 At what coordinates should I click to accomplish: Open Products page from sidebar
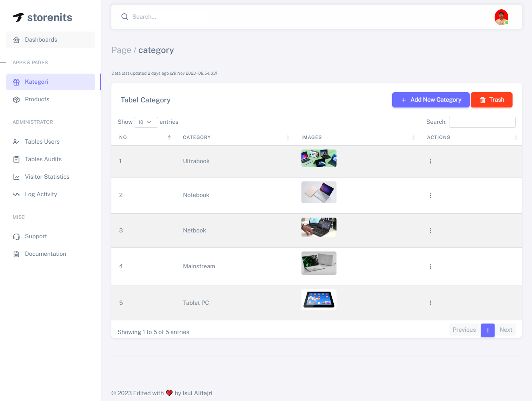pos(37,99)
